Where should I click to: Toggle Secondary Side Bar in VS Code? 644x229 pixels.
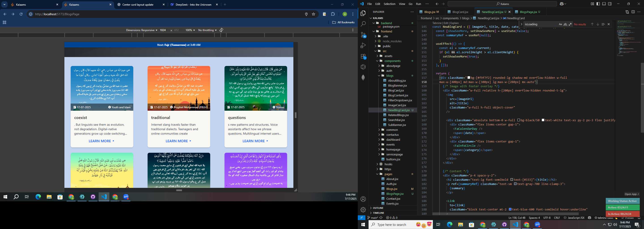click(610, 4)
